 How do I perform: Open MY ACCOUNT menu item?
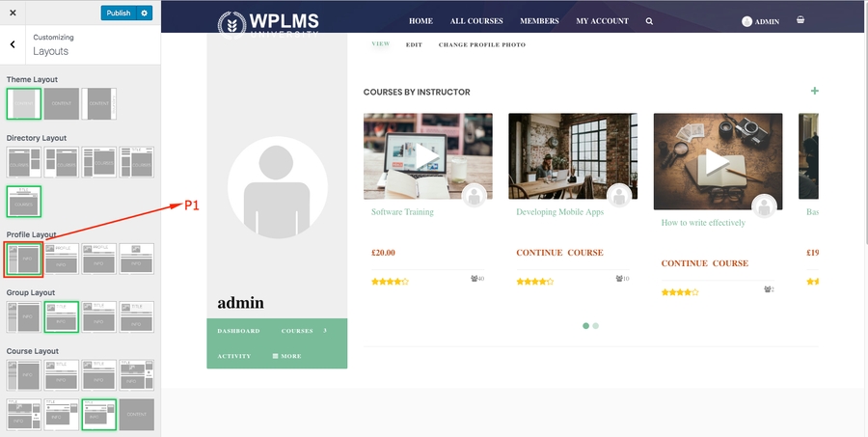[602, 21]
